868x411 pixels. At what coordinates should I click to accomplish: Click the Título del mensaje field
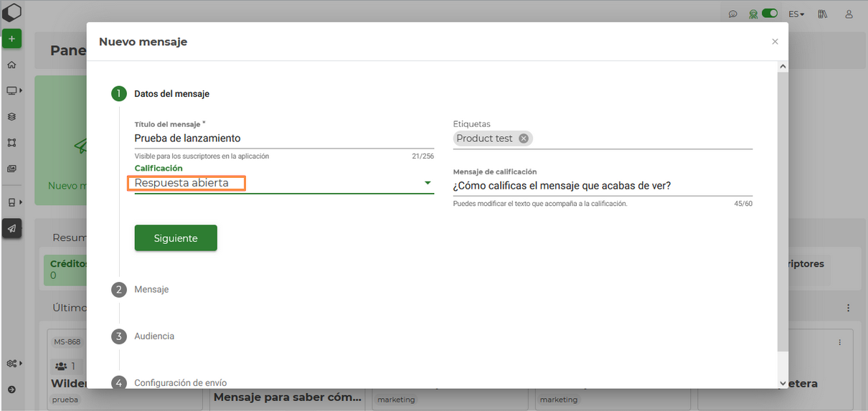click(283, 138)
